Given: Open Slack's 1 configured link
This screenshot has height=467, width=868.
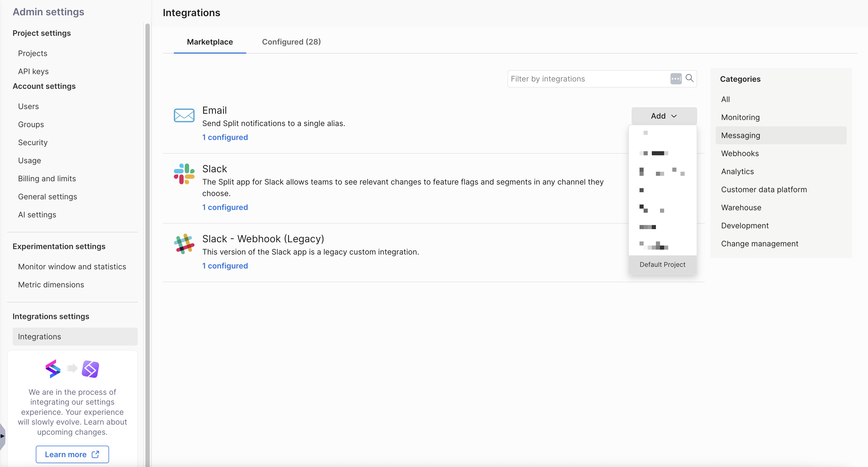Looking at the screenshot, I should (225, 207).
